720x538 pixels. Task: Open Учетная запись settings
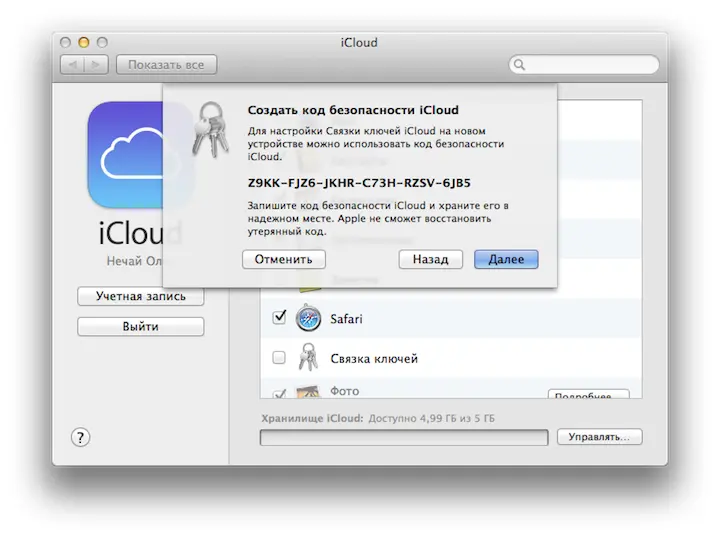pos(141,296)
